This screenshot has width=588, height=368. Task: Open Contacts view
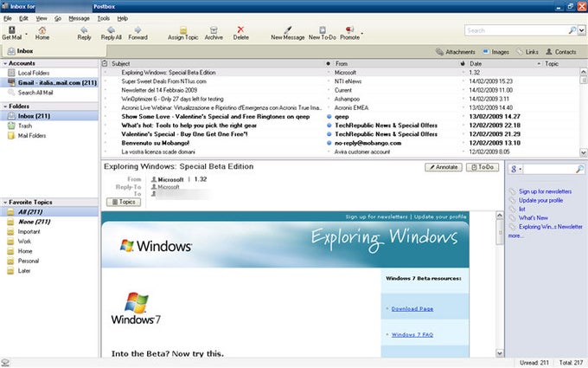pos(561,52)
